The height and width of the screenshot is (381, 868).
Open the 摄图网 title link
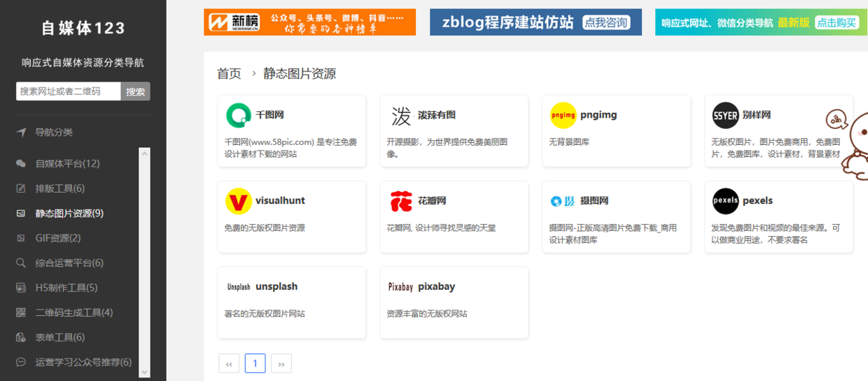[x=594, y=200]
